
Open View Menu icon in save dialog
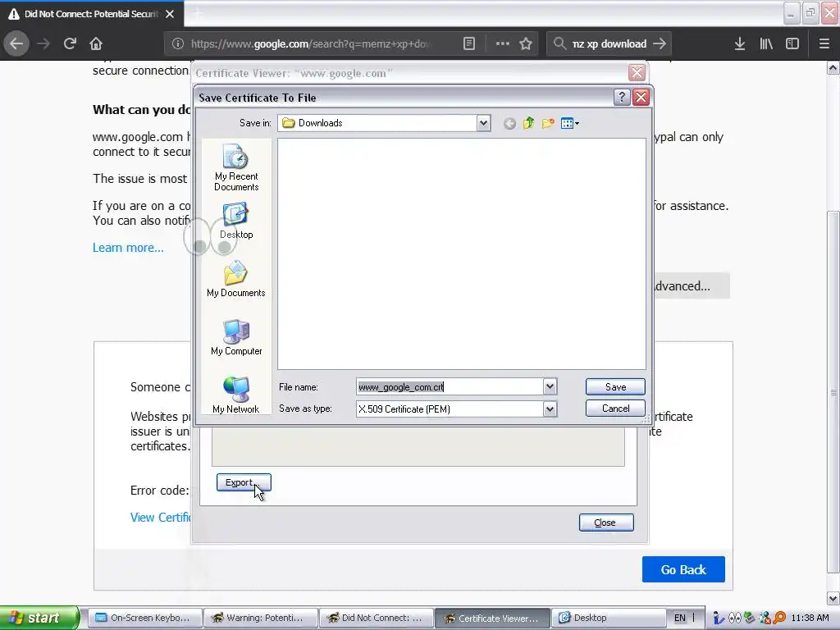(569, 123)
